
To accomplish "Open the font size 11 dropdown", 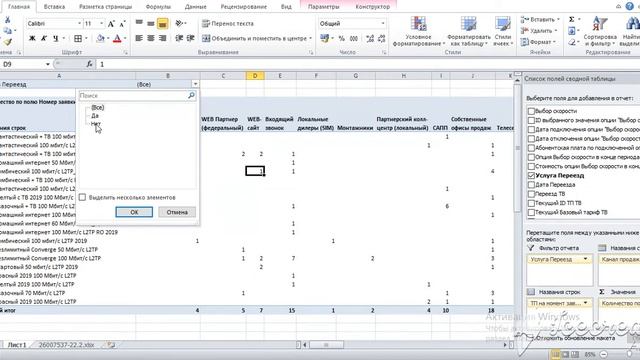I will pyautogui.click(x=102, y=24).
